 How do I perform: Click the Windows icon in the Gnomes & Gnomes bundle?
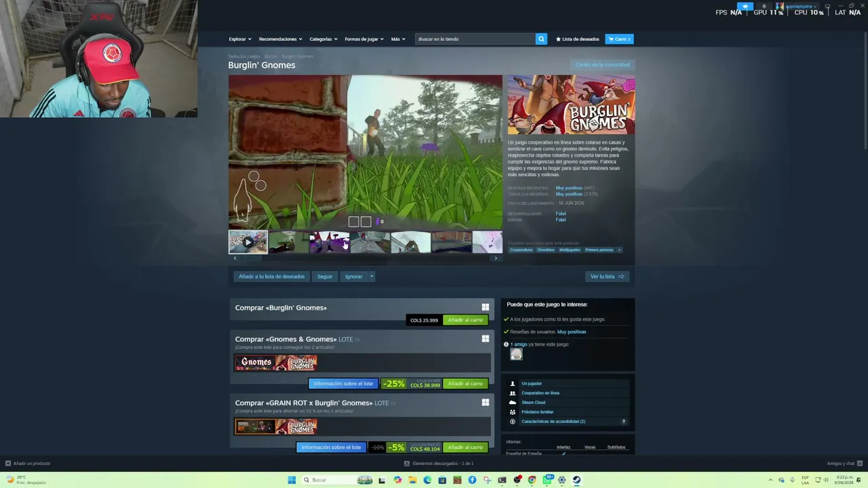(x=485, y=339)
